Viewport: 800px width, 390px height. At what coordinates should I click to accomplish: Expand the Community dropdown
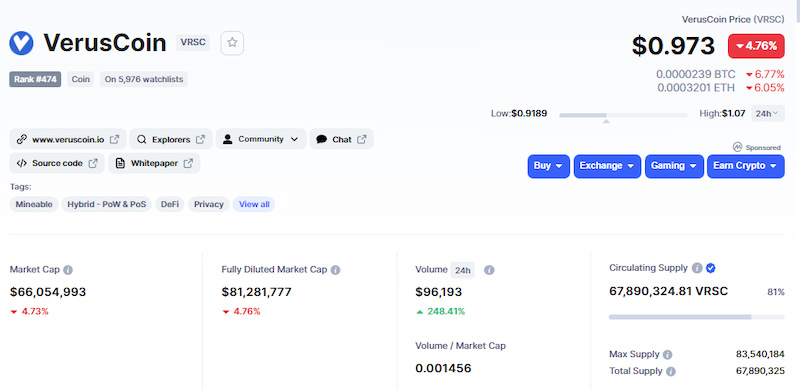[x=261, y=139]
